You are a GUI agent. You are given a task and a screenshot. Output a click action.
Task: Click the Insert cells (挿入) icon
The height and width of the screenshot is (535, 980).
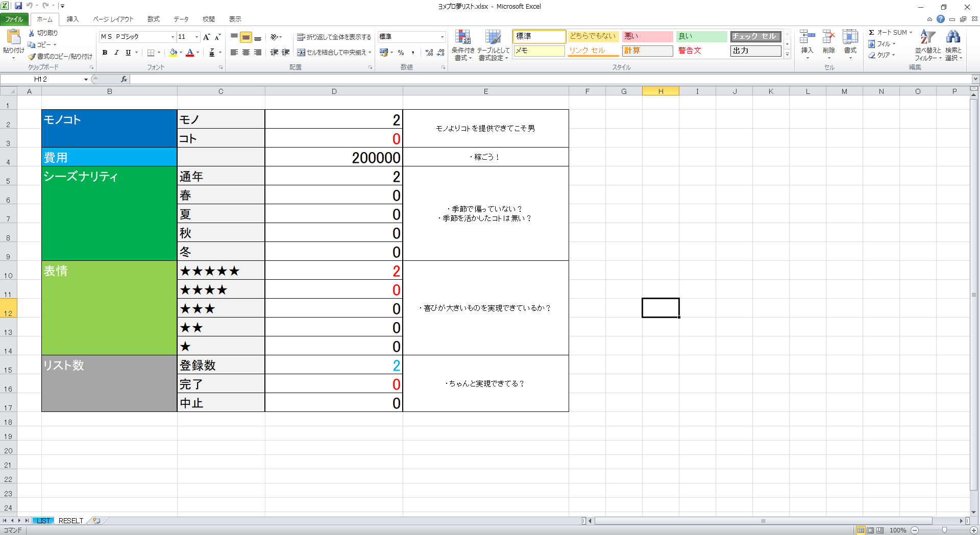coord(807,37)
